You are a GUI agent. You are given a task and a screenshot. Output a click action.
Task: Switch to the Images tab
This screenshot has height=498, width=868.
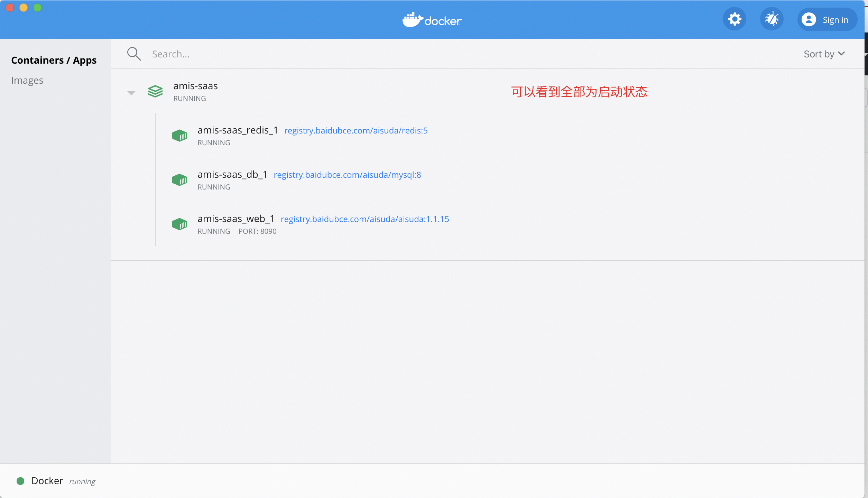click(x=27, y=80)
